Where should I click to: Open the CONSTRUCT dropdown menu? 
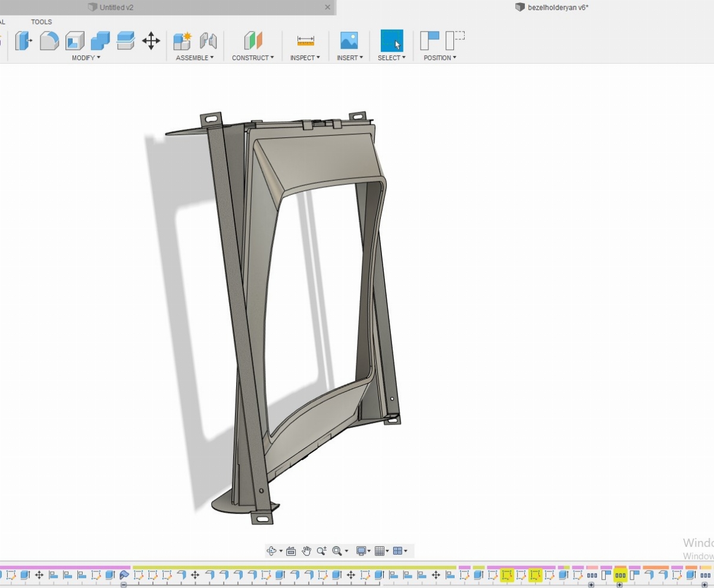click(253, 58)
